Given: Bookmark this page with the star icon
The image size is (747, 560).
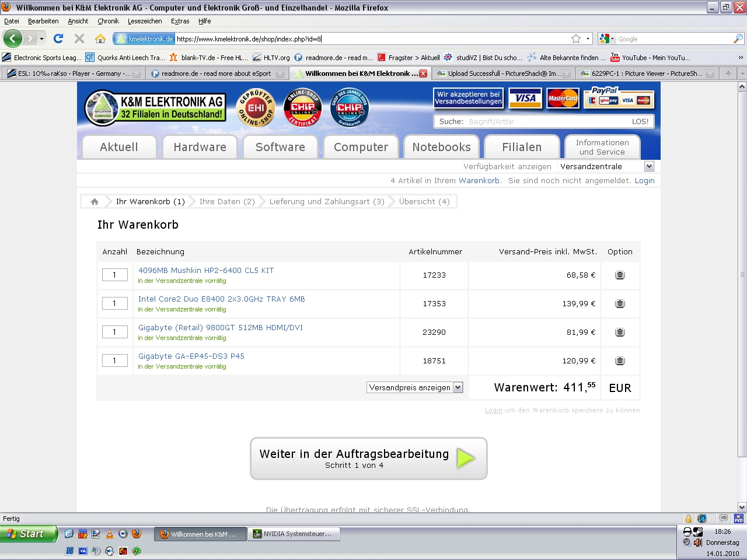Looking at the screenshot, I should 576,38.
